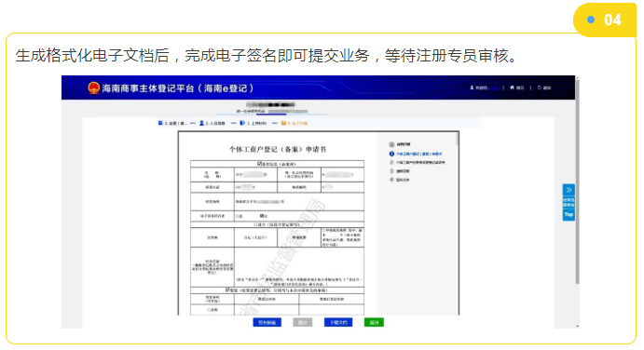Click the blue download document button
Image resolution: width=644 pixels, height=350 pixels.
[338, 322]
